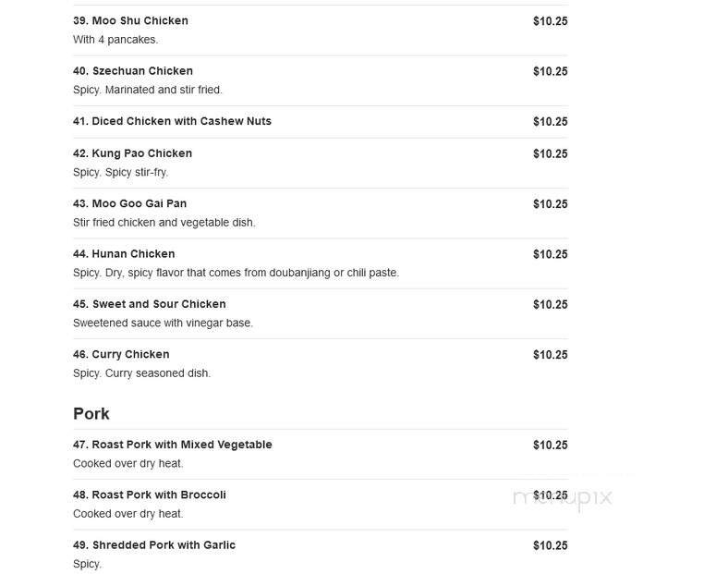Select Roast Pork with Mixed Vegetable
728x574 pixels.
(x=172, y=445)
